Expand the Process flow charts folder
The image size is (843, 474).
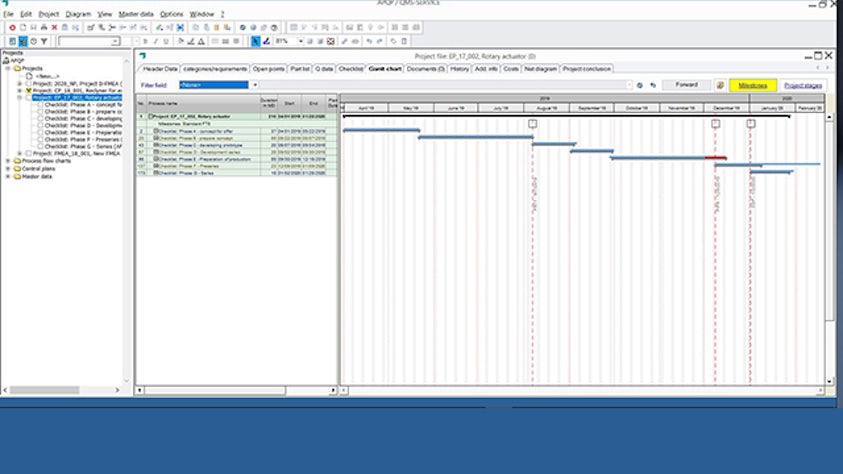pyautogui.click(x=8, y=161)
